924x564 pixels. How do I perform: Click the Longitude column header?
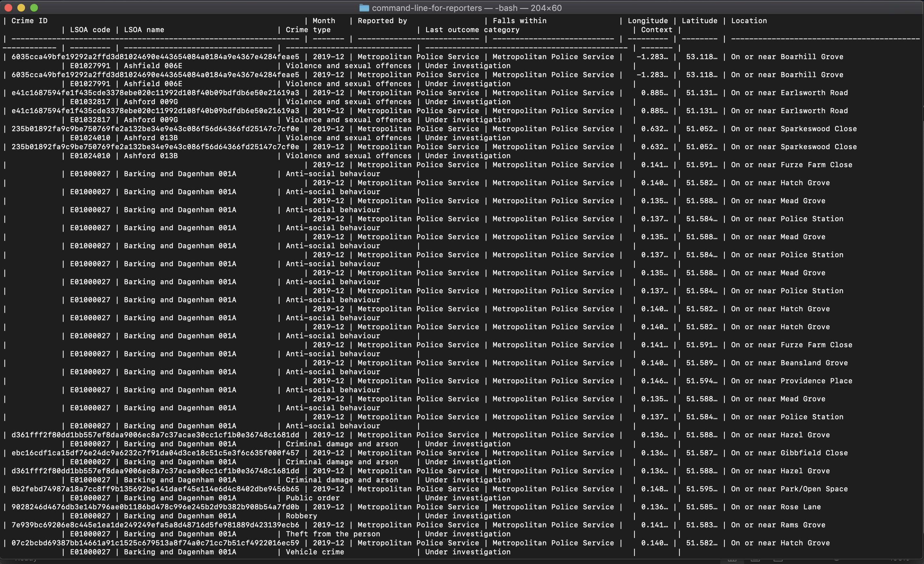click(648, 21)
